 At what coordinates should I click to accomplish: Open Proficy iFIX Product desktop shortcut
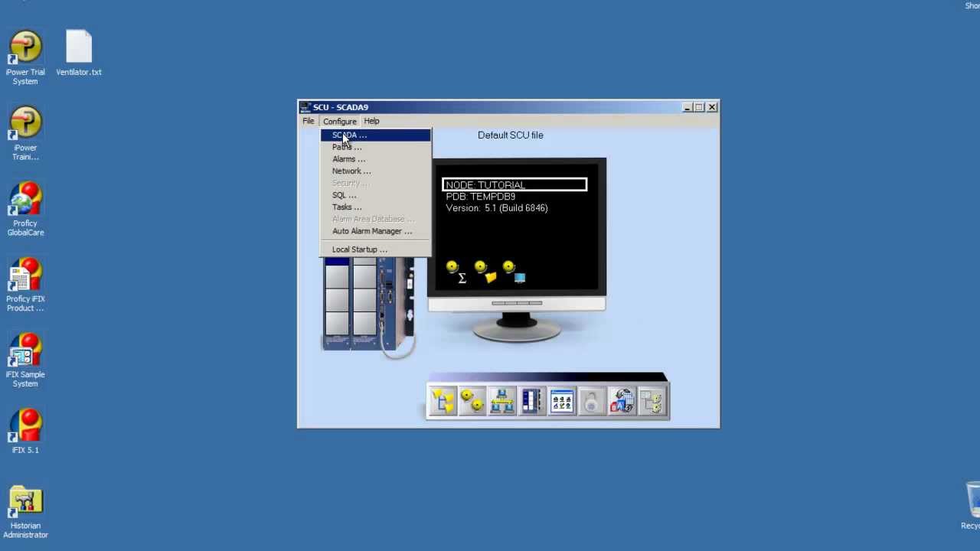coord(25,285)
